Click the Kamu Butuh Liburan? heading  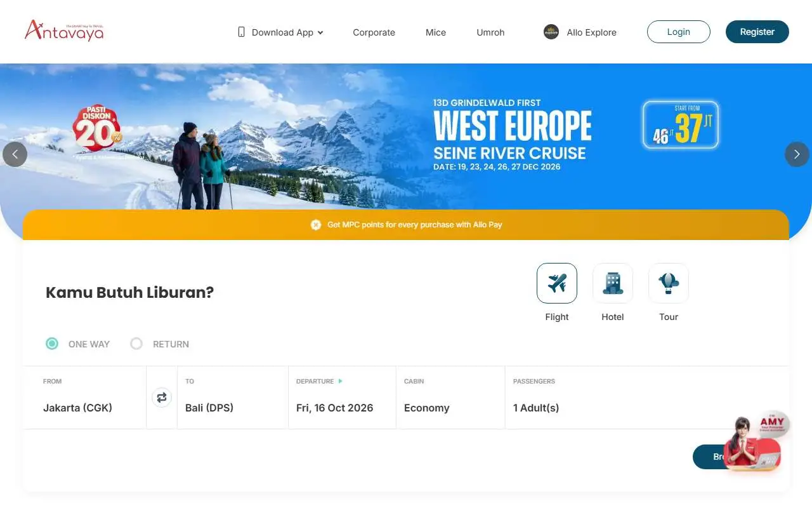tap(130, 292)
